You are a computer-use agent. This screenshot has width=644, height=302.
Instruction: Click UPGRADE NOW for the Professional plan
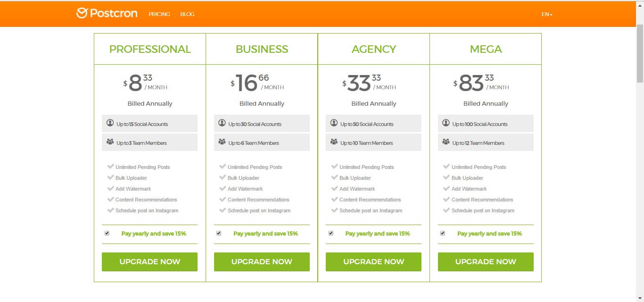coord(150,262)
